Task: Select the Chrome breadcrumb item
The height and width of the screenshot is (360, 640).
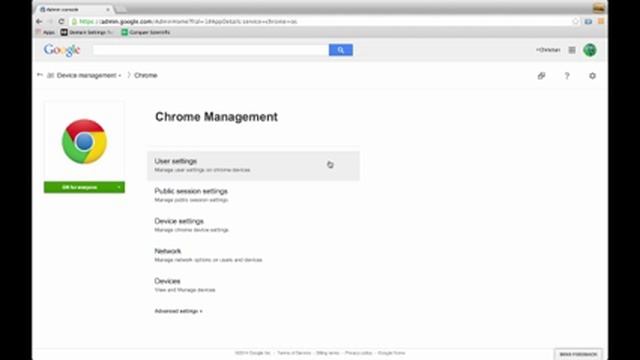Action: pos(146,76)
